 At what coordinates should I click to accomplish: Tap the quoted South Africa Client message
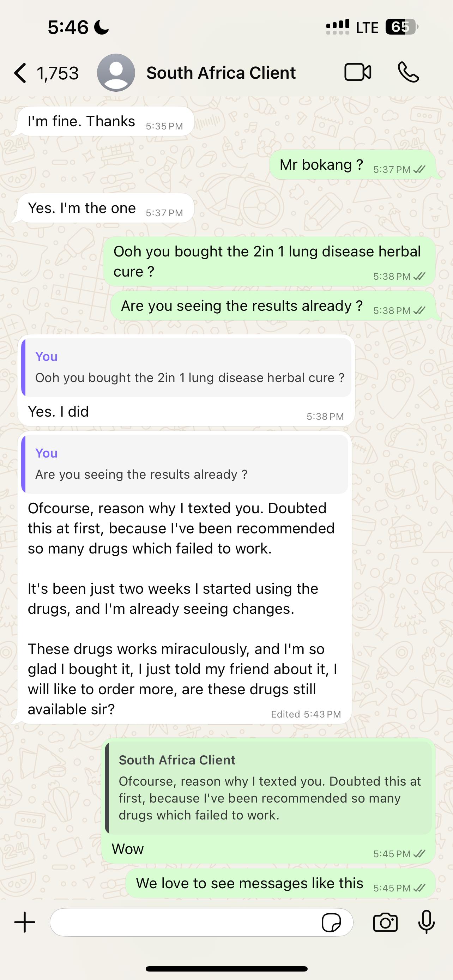(x=268, y=787)
